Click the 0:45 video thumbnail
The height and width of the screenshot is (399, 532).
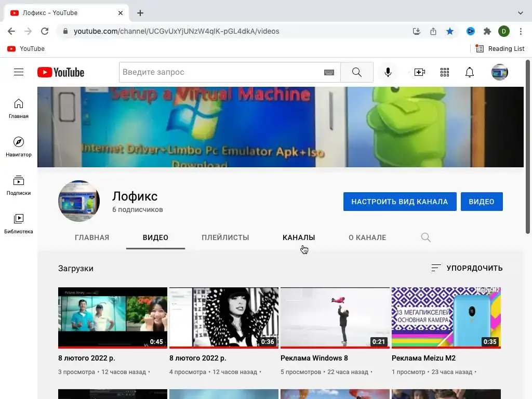113,318
